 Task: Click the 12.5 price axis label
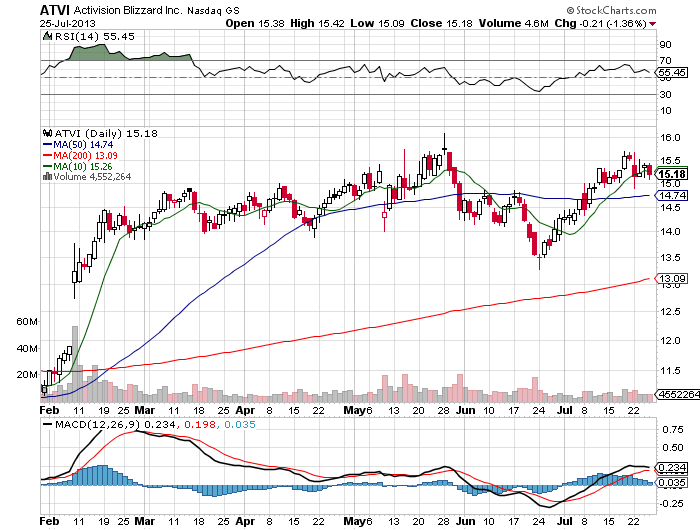[670, 312]
